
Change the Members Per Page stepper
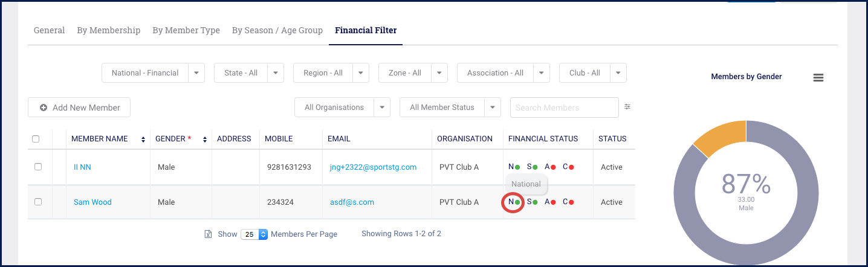[x=263, y=234]
